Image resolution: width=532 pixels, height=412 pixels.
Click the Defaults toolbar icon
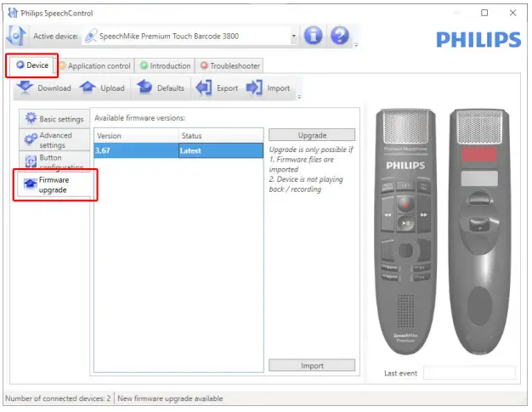pyautogui.click(x=144, y=87)
